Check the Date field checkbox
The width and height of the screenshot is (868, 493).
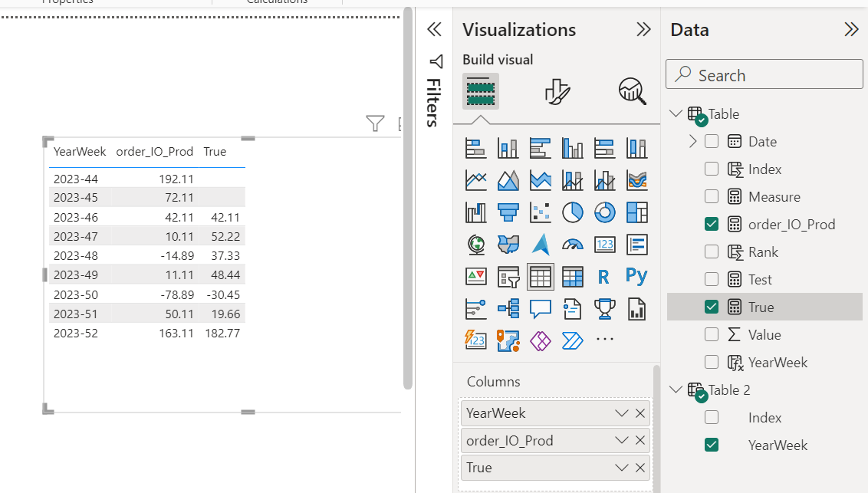tap(712, 142)
